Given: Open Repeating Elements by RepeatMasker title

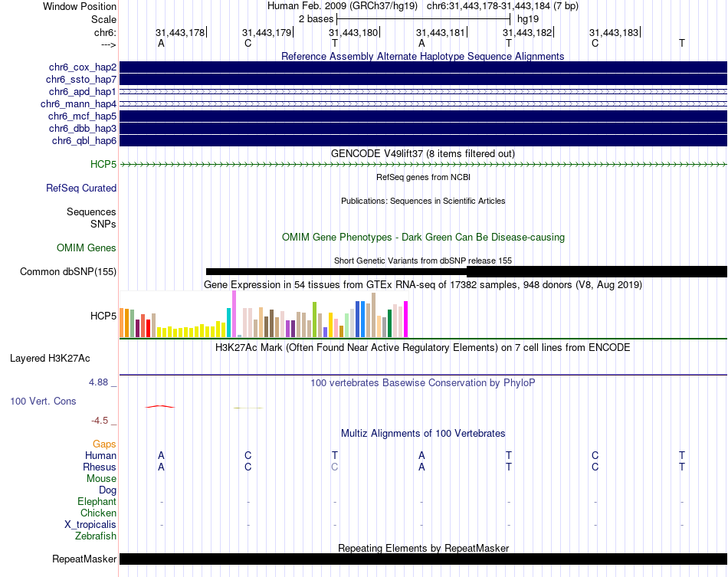Looking at the screenshot, I should click(423, 548).
